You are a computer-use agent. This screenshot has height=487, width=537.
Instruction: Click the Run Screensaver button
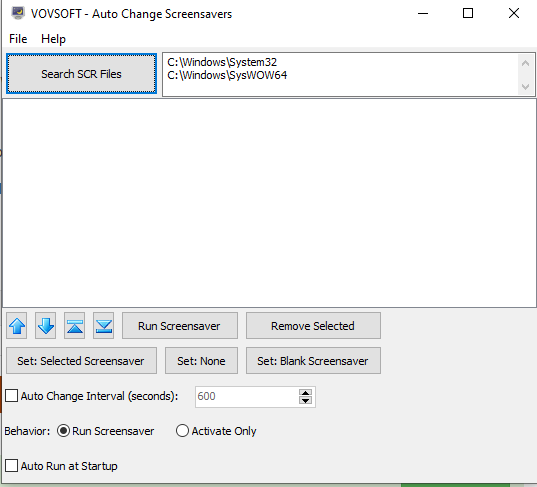click(180, 326)
